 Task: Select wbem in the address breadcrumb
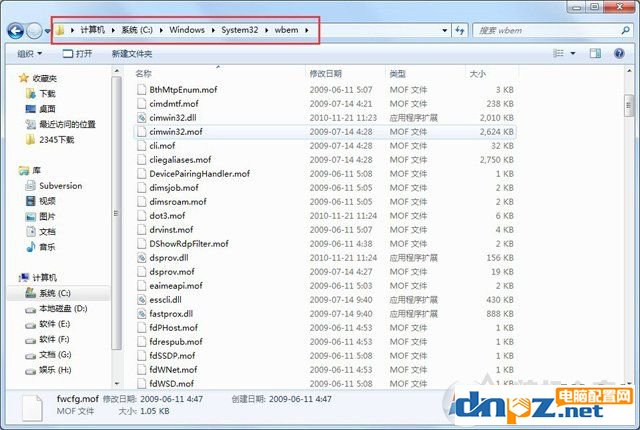coord(286,30)
